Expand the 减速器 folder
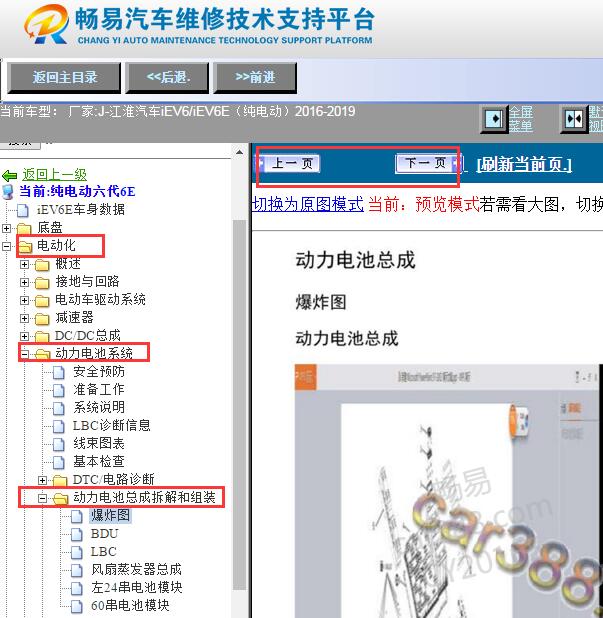The image size is (603, 618). pyautogui.click(x=24, y=318)
